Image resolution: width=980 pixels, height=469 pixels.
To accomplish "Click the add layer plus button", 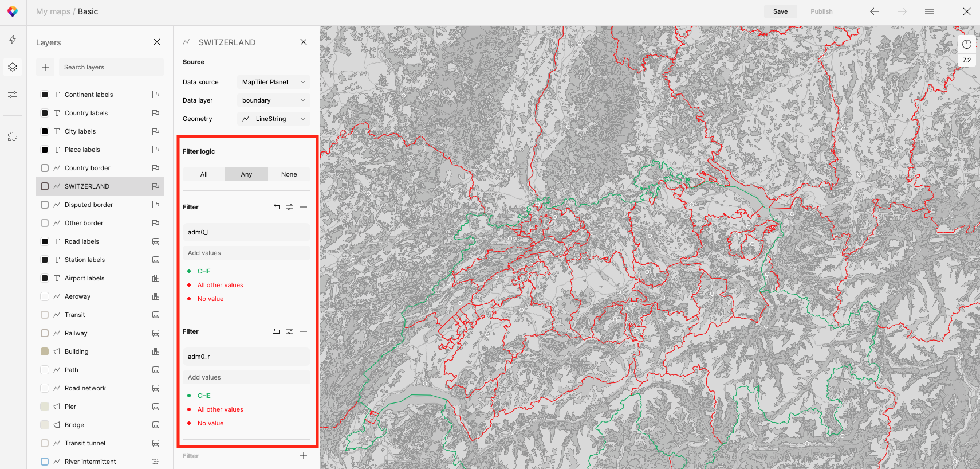I will pyautogui.click(x=45, y=67).
